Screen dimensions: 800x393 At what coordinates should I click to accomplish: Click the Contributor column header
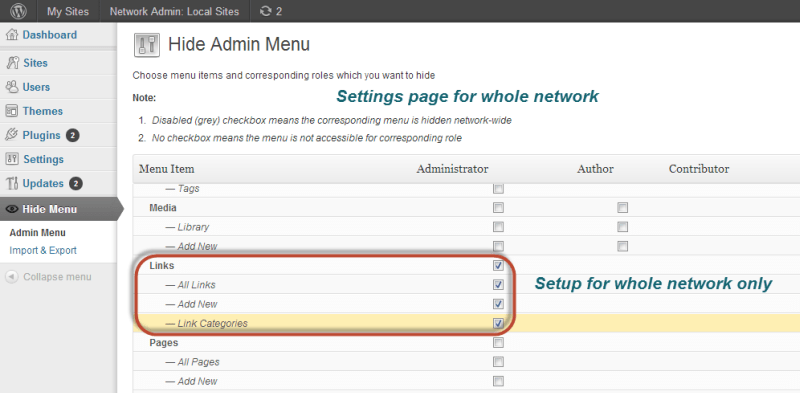(699, 169)
